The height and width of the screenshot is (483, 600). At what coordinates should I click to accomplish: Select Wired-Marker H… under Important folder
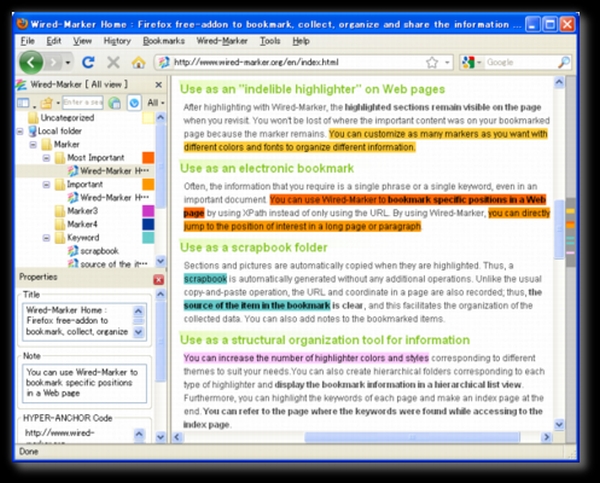pos(109,197)
